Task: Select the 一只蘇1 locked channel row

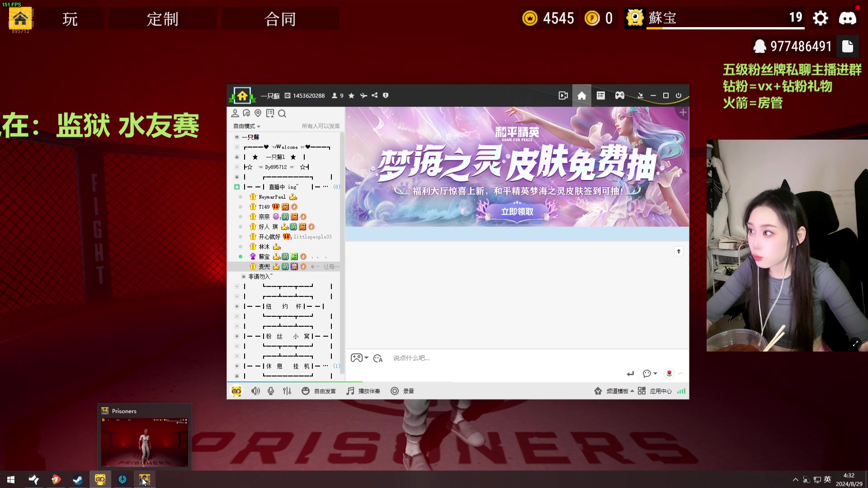Action: 275,157
